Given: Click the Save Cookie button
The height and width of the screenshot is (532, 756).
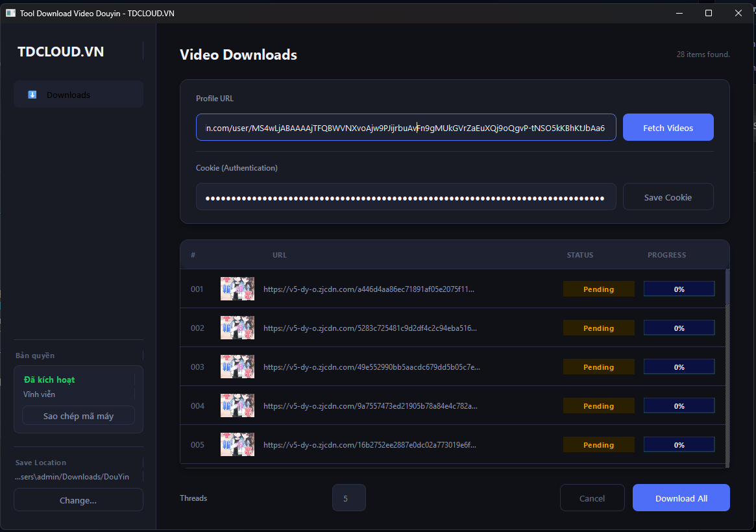Looking at the screenshot, I should [668, 197].
